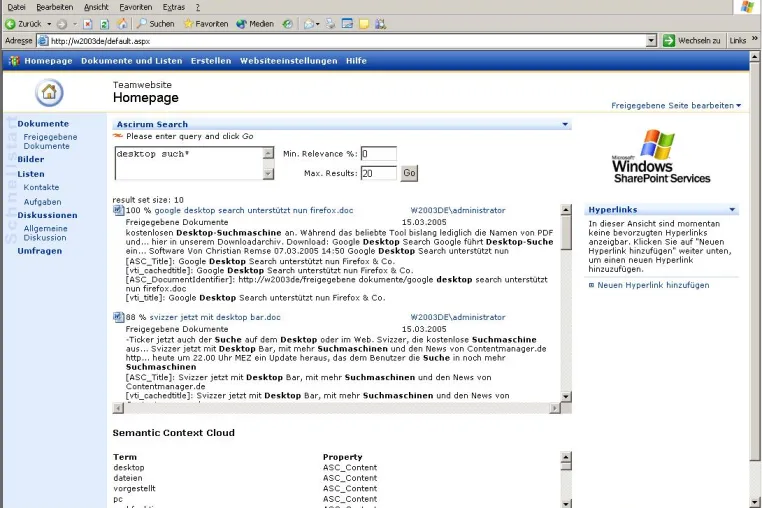Click the last toolbar icon right of the note
This screenshot has height=508, width=762.
point(381,24)
